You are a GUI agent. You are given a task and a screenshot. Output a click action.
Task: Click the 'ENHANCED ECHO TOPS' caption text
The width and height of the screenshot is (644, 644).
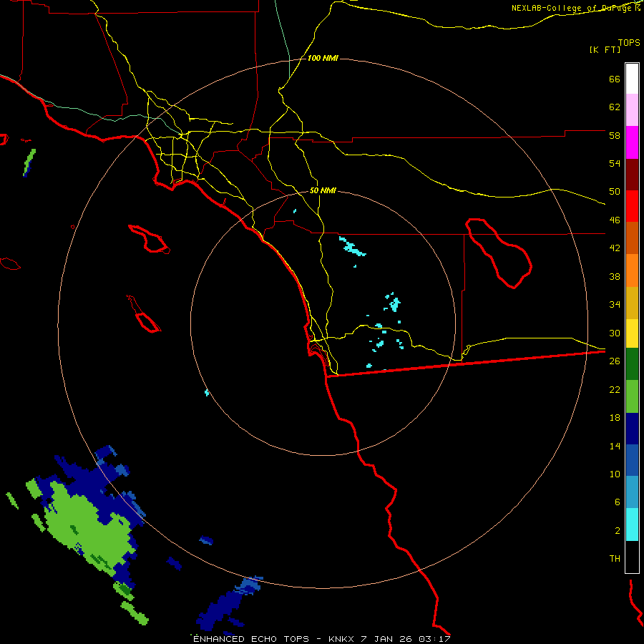tap(251, 639)
